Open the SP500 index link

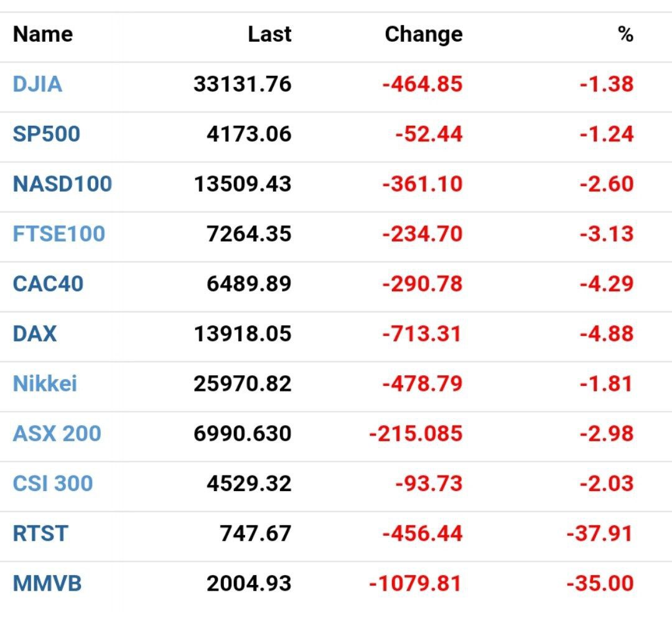pyautogui.click(x=46, y=134)
